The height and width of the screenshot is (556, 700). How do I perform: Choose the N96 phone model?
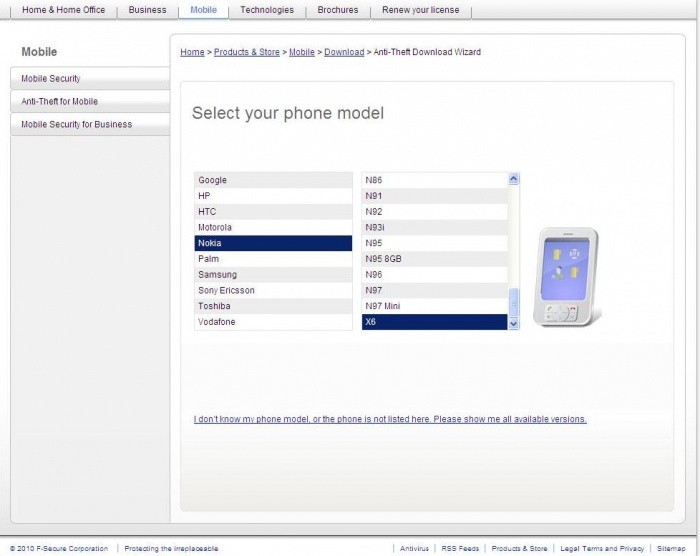coord(434,275)
